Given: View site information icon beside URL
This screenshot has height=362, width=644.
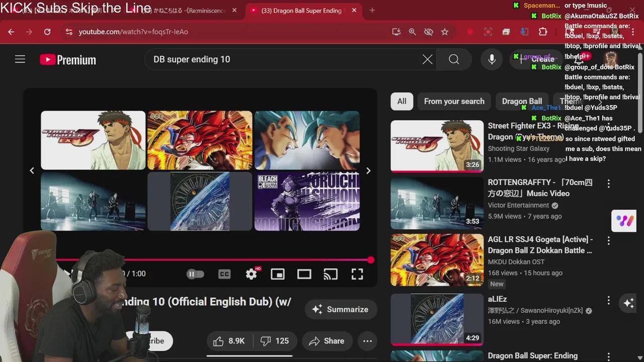Looking at the screenshot, I should (x=69, y=32).
